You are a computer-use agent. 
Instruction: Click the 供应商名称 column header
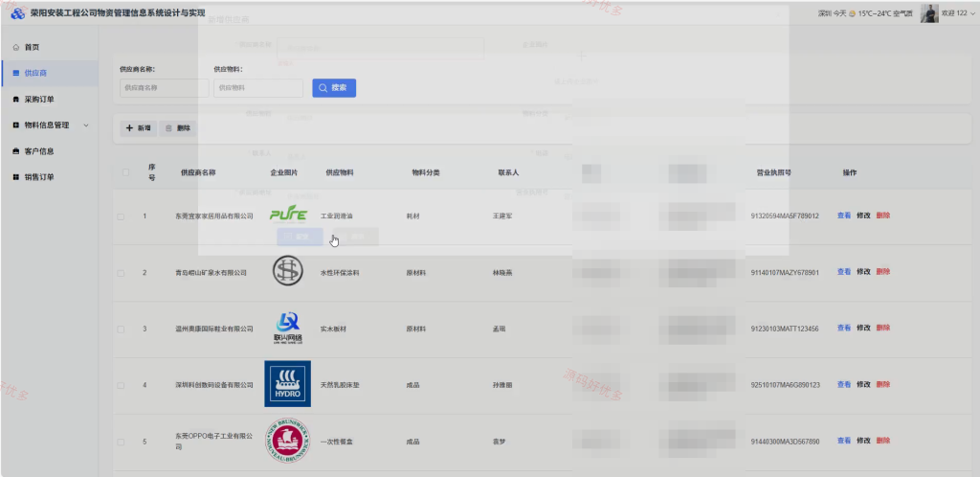click(198, 172)
